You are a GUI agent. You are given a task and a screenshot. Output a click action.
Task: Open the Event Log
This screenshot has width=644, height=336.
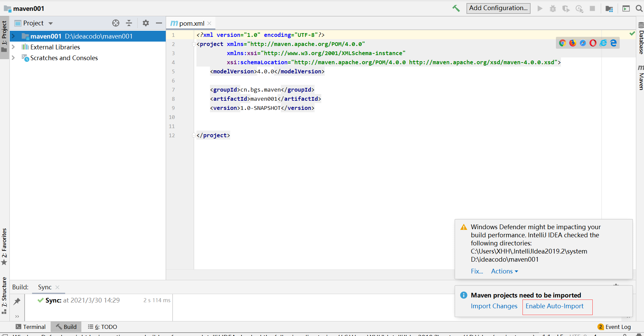pos(614,327)
